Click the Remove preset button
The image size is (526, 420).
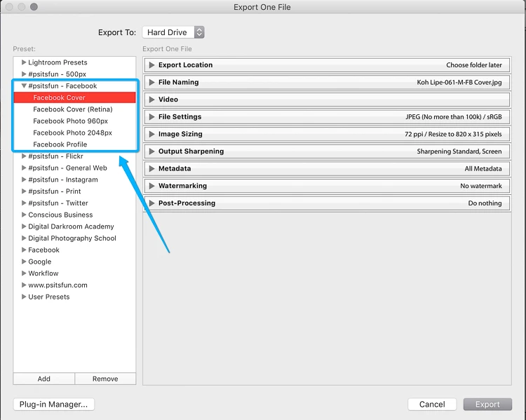click(105, 379)
